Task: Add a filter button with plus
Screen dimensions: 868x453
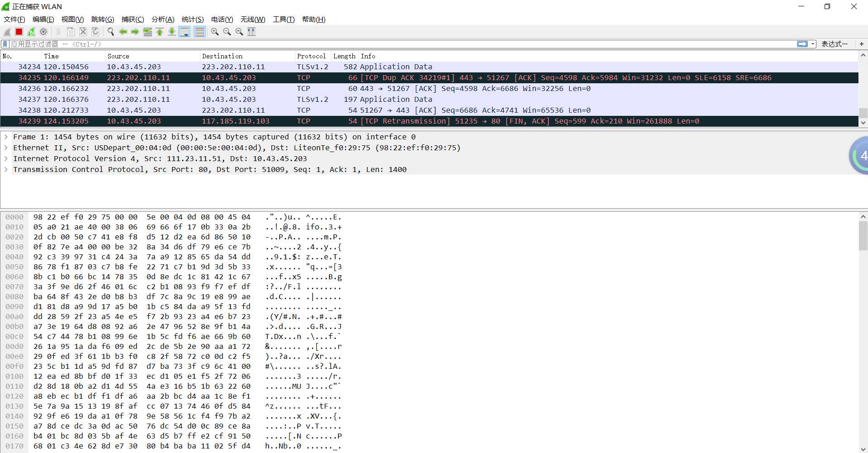Action: (862, 44)
